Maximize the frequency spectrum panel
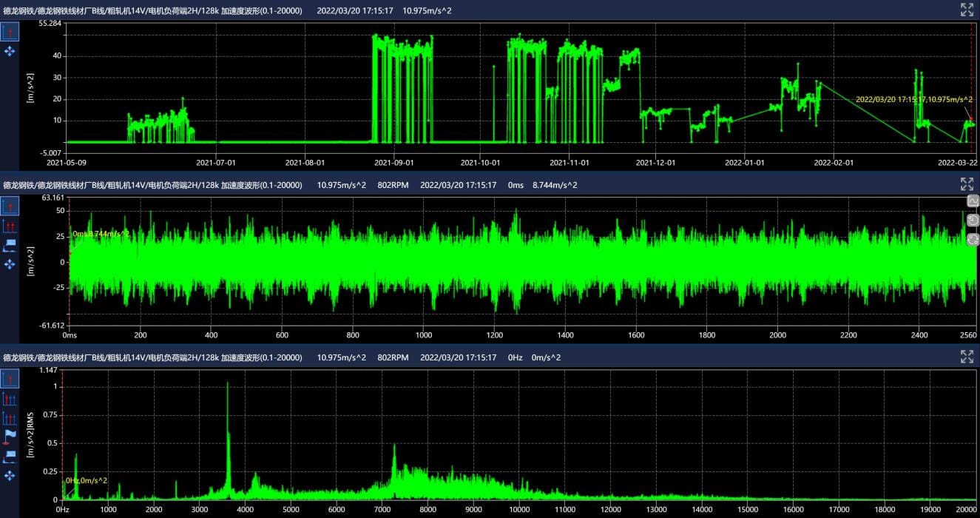The height and width of the screenshot is (518, 980). pos(967,357)
